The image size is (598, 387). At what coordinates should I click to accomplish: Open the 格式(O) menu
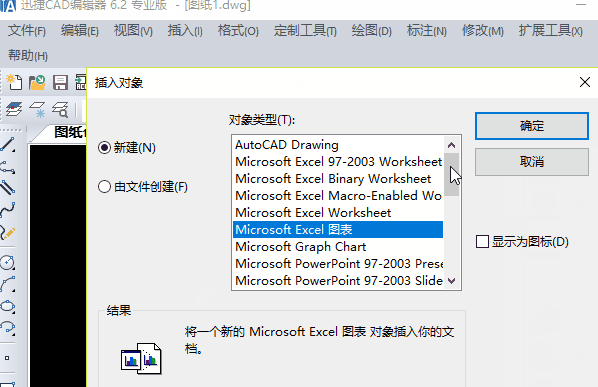[238, 31]
